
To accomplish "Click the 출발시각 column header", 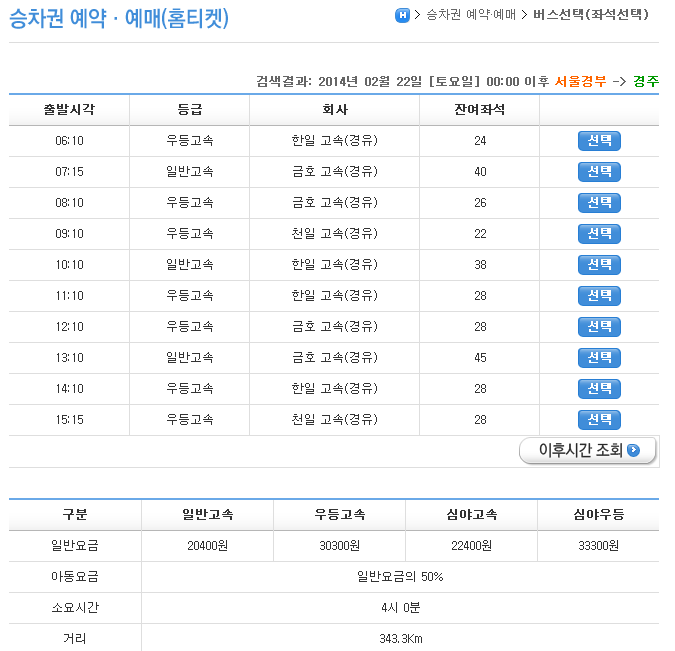I will point(69,109).
